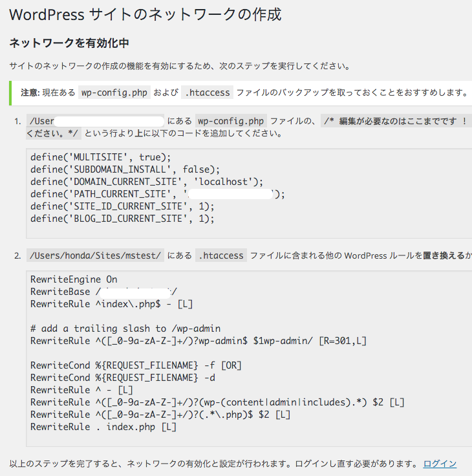Click the RewriteCond -d line

(123, 378)
